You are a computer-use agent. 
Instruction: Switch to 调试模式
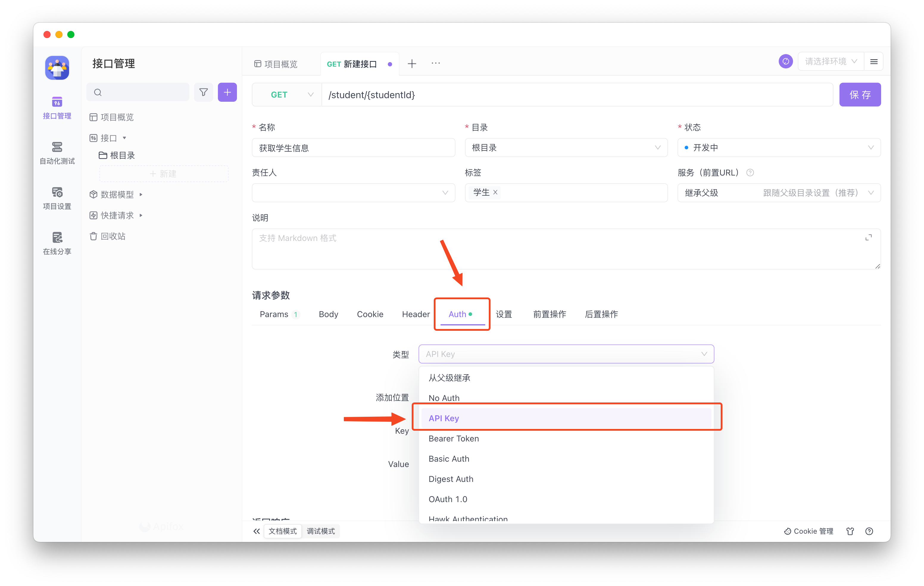(x=321, y=531)
